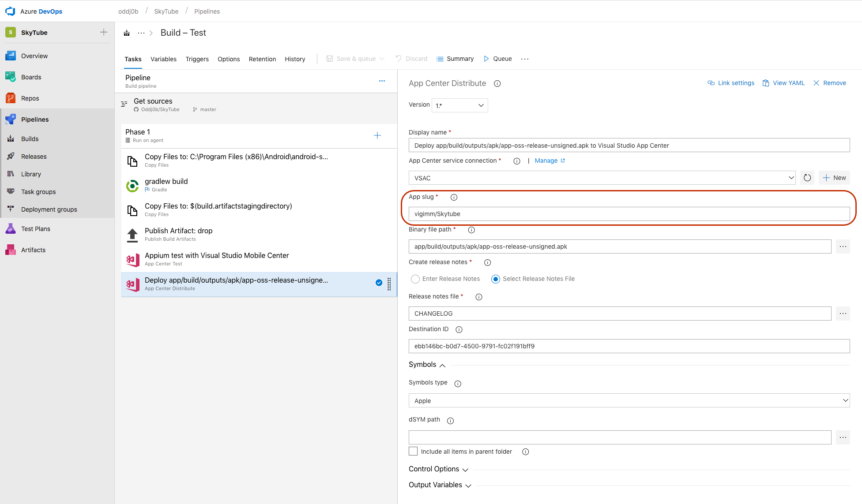Click the Pipelines icon in sidebar

(x=10, y=119)
